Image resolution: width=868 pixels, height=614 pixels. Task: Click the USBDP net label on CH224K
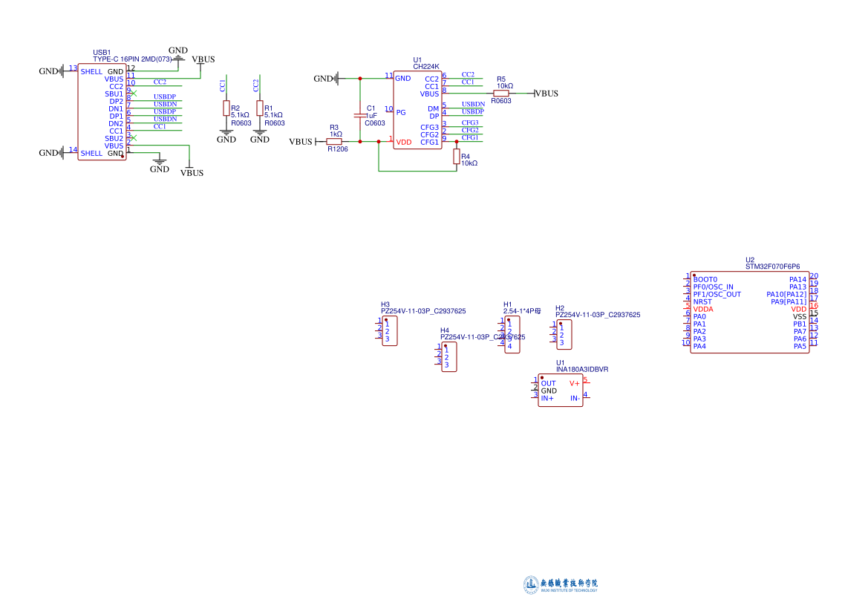(x=473, y=111)
